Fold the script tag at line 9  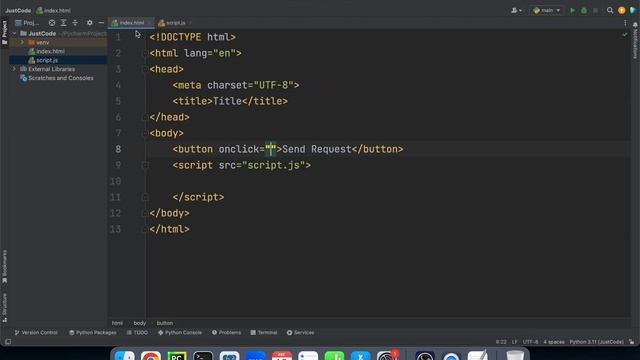[x=144, y=165]
